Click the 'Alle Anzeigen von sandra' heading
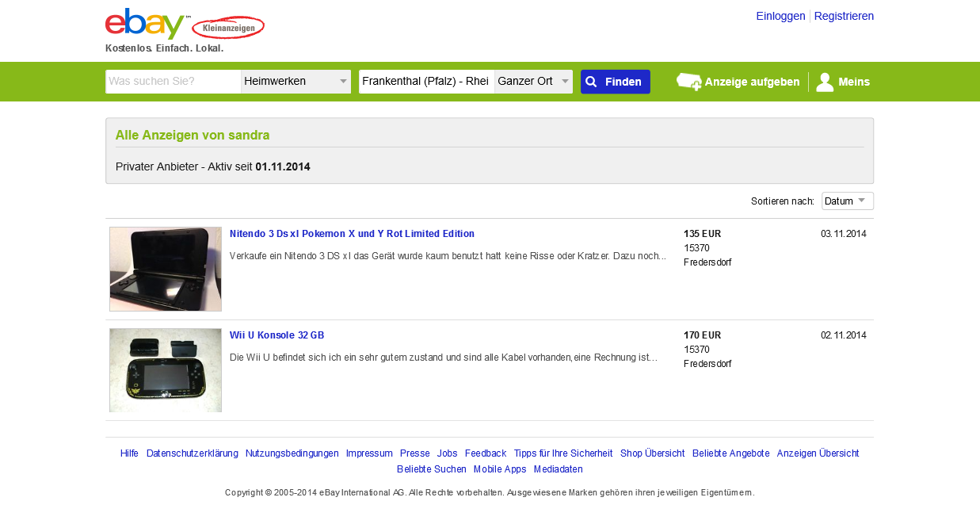Viewport: 980px width, 524px height. point(193,136)
